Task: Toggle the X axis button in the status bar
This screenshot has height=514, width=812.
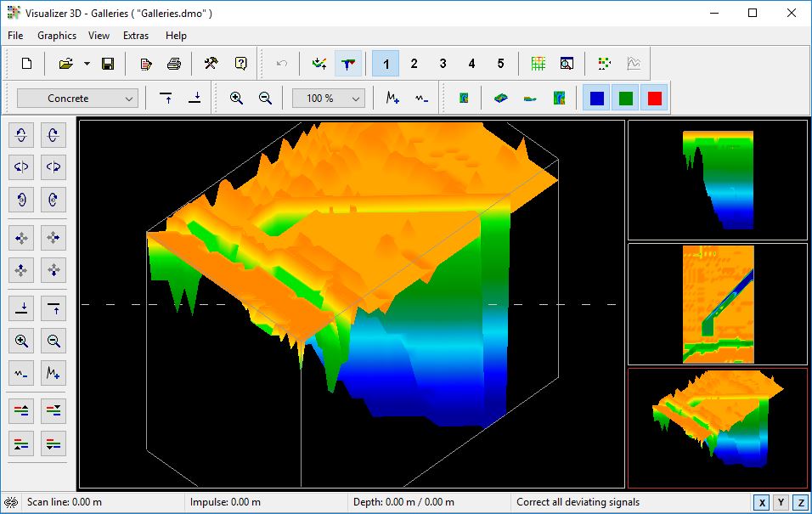Action: tap(762, 503)
